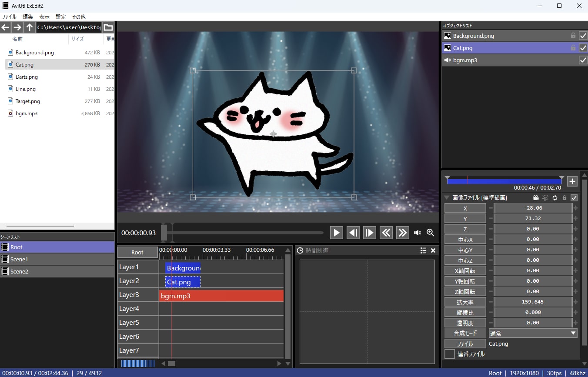
Task: Go forward in the file browser
Action: pos(17,27)
